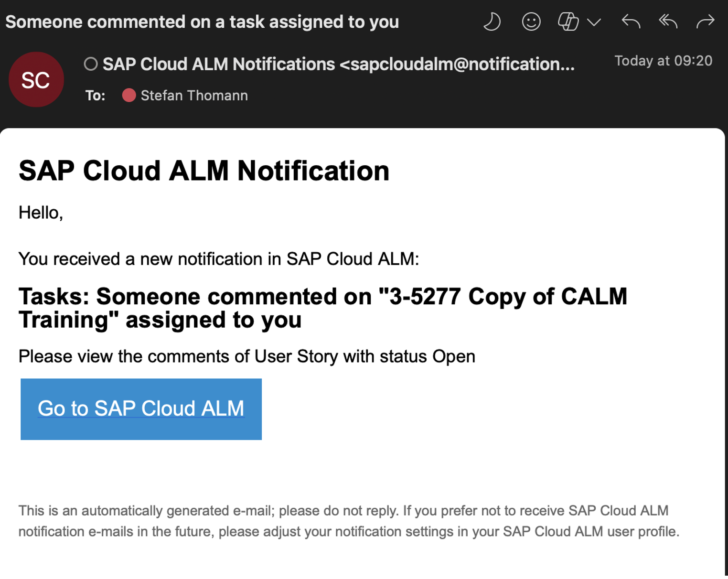Click the To: label
Screen dimensions: 728x579
pos(95,96)
